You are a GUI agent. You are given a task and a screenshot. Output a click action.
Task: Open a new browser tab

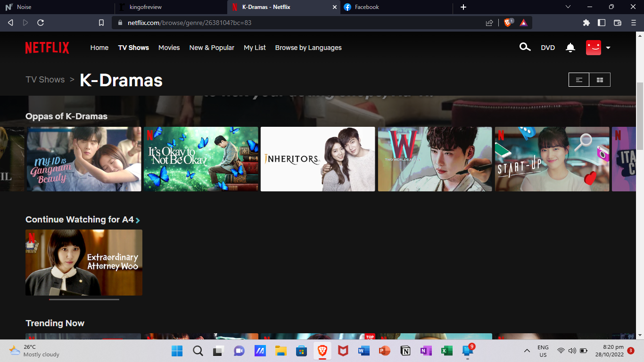(463, 7)
